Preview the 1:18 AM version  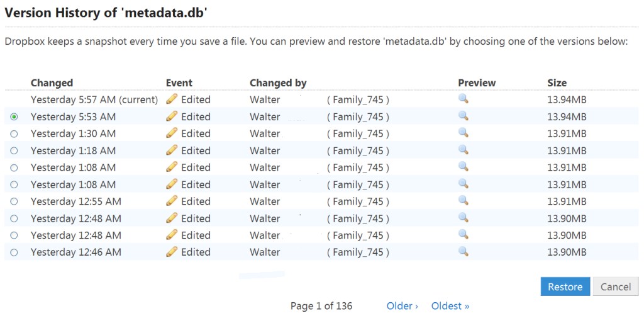tap(464, 150)
